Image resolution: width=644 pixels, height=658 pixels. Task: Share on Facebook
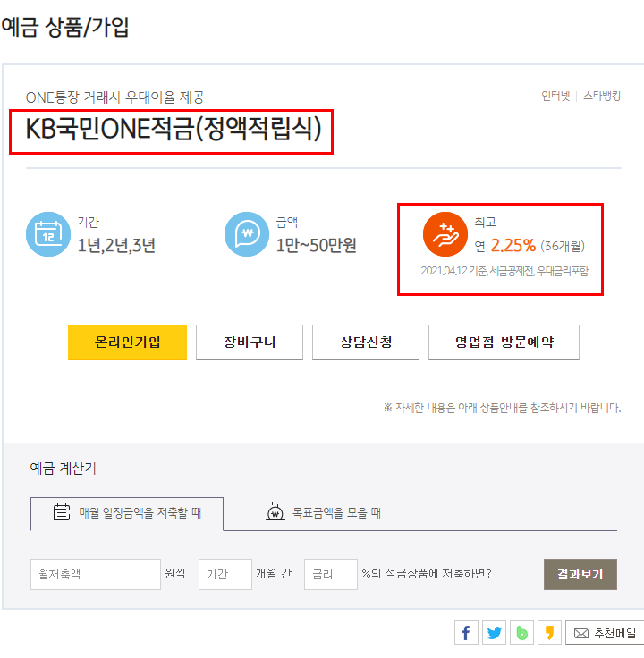click(466, 633)
